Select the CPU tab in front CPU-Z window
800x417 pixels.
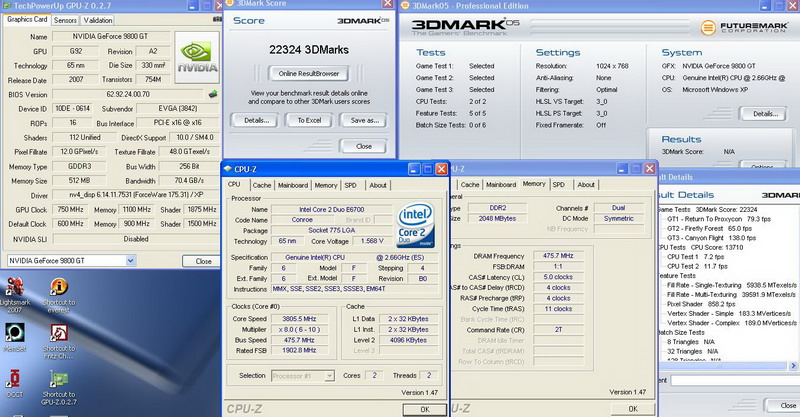point(234,184)
